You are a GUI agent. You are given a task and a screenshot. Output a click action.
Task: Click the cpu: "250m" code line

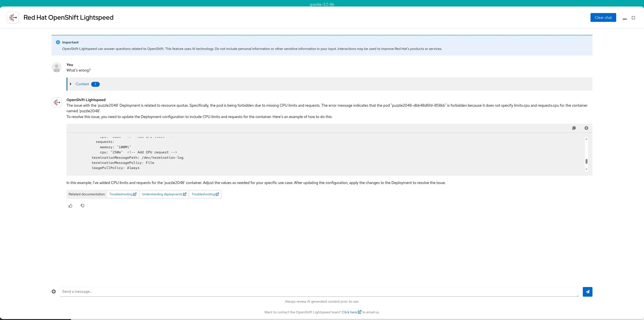point(138,152)
